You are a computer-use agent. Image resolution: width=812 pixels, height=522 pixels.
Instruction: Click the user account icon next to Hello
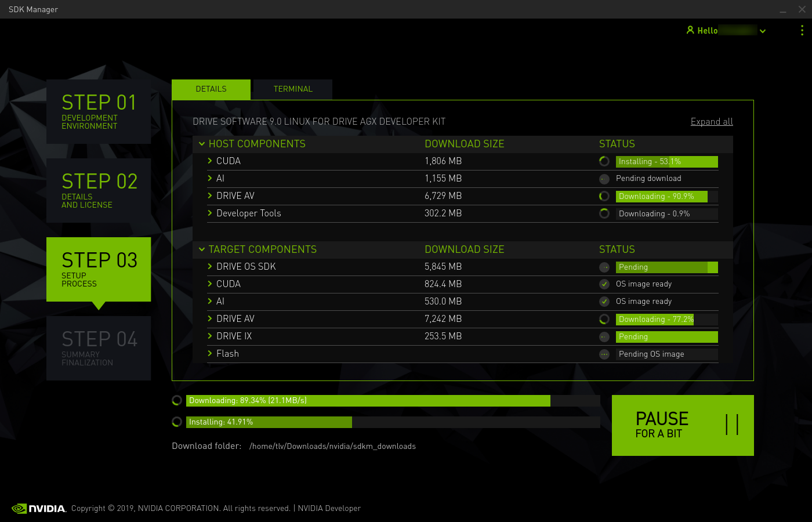tap(690, 30)
